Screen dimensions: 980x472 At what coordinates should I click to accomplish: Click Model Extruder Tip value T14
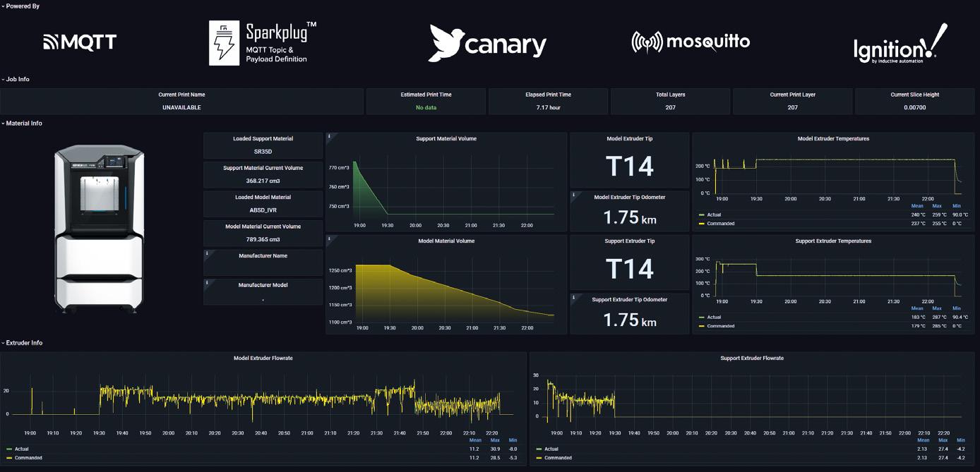click(630, 167)
